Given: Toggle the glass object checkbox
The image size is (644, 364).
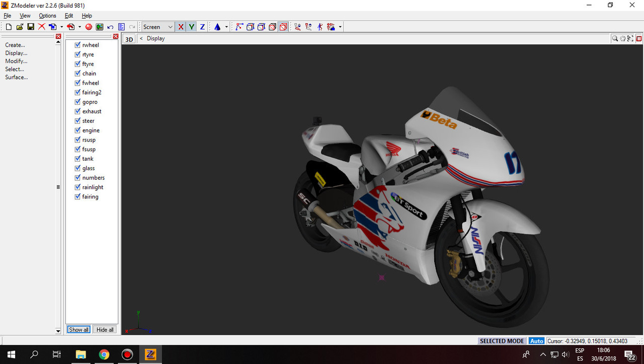Looking at the screenshot, I should 77,168.
